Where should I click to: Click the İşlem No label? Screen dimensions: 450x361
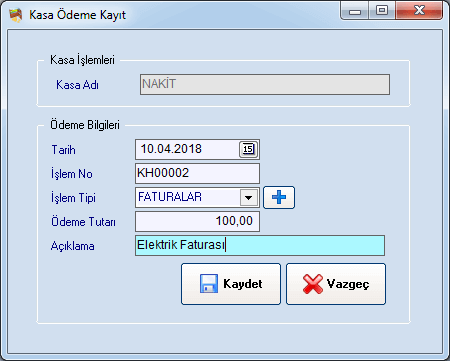pyautogui.click(x=72, y=174)
